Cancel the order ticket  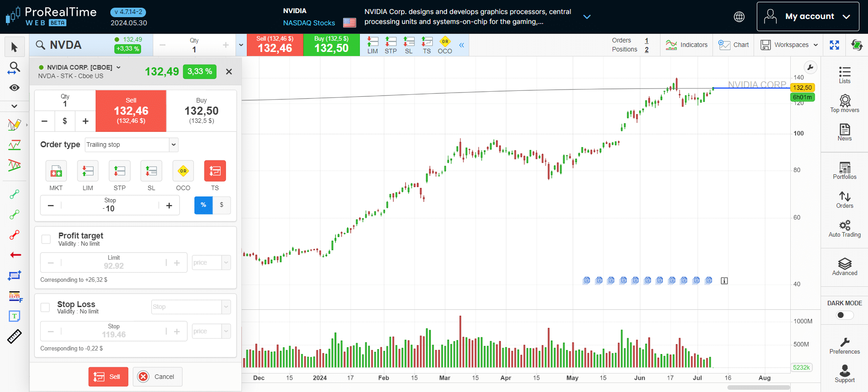point(157,377)
